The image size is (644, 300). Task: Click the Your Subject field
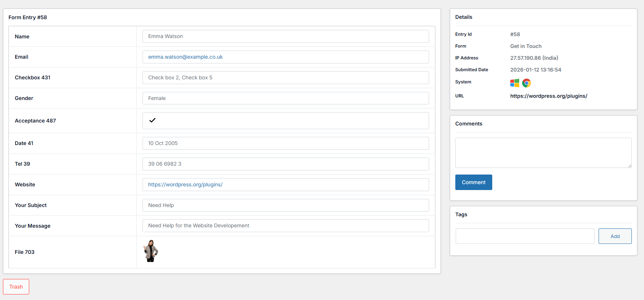click(x=285, y=205)
